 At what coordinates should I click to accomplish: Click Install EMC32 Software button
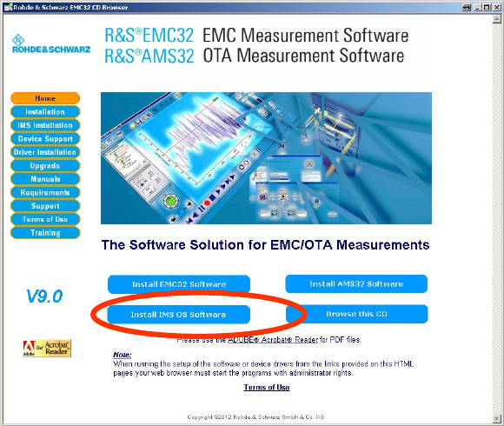(x=179, y=284)
